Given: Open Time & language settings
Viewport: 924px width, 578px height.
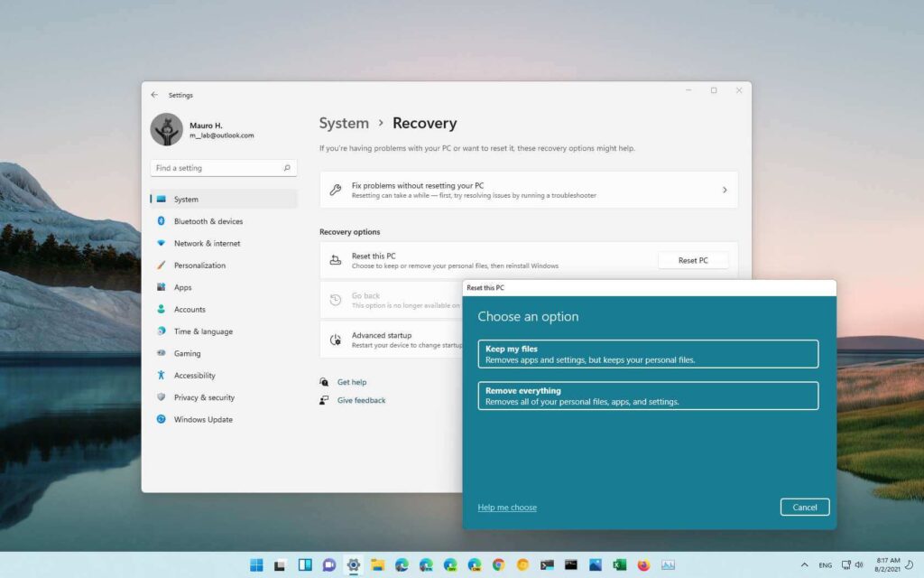Looking at the screenshot, I should pos(224,331).
